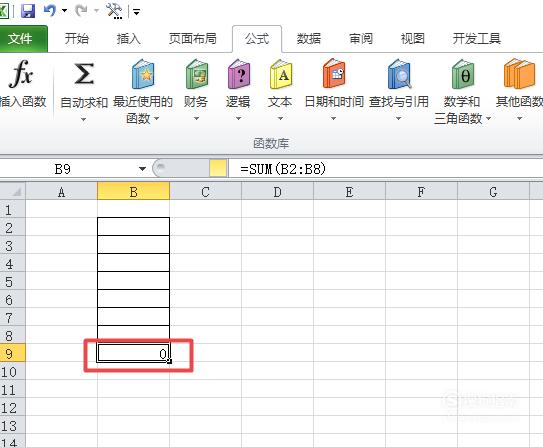Click the Sigma 自动求和 icon
This screenshot has width=543, height=447.
[x=84, y=74]
